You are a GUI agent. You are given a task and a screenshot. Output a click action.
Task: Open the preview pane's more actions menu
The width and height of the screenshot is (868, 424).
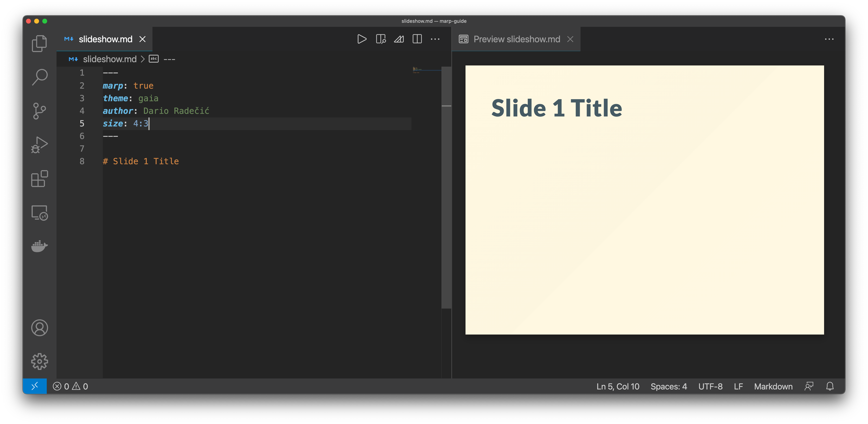tap(829, 39)
